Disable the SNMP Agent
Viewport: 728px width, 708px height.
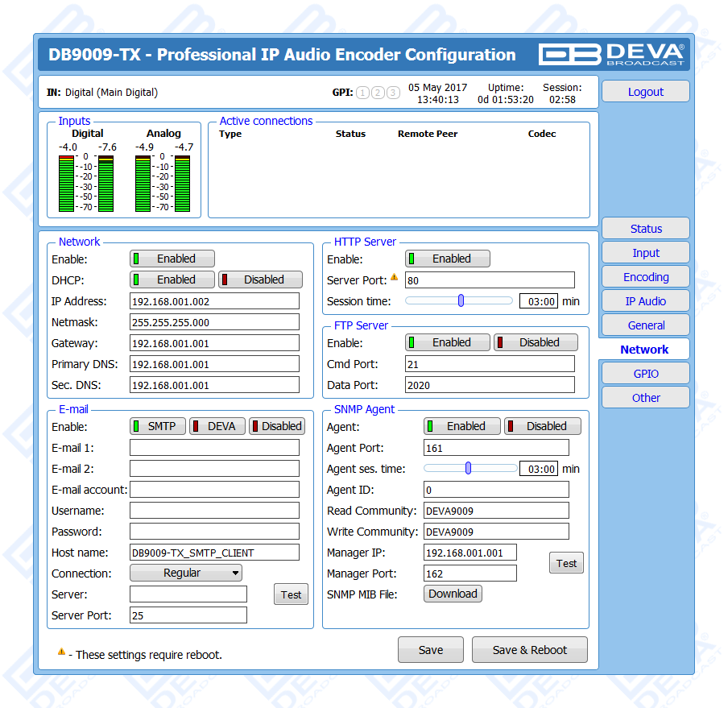(x=543, y=426)
